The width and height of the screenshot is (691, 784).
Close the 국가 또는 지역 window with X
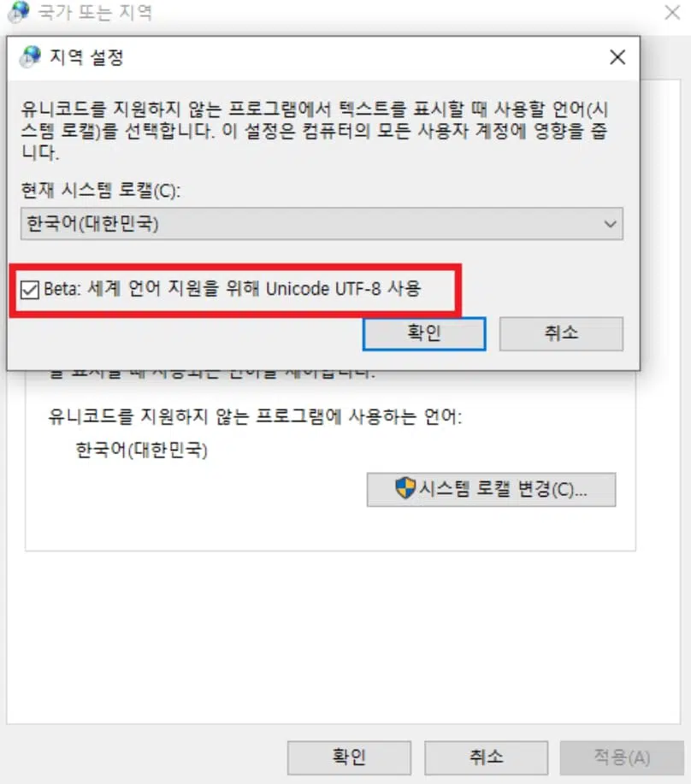click(672, 12)
